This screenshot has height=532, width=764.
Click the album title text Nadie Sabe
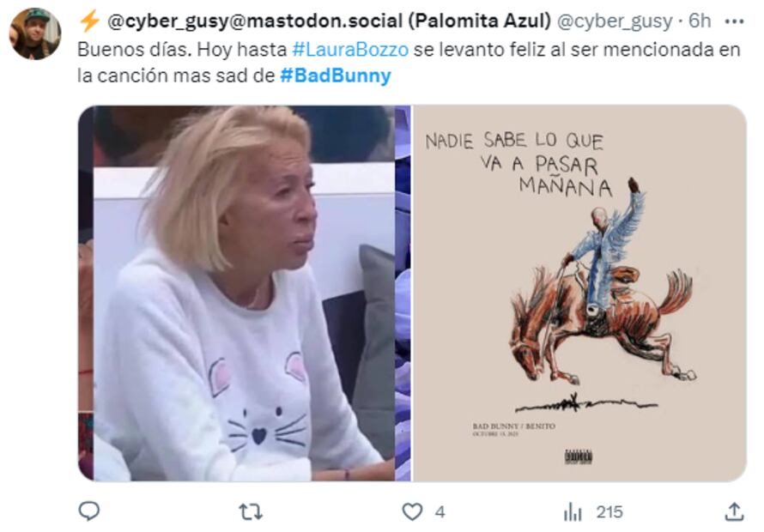(x=518, y=164)
